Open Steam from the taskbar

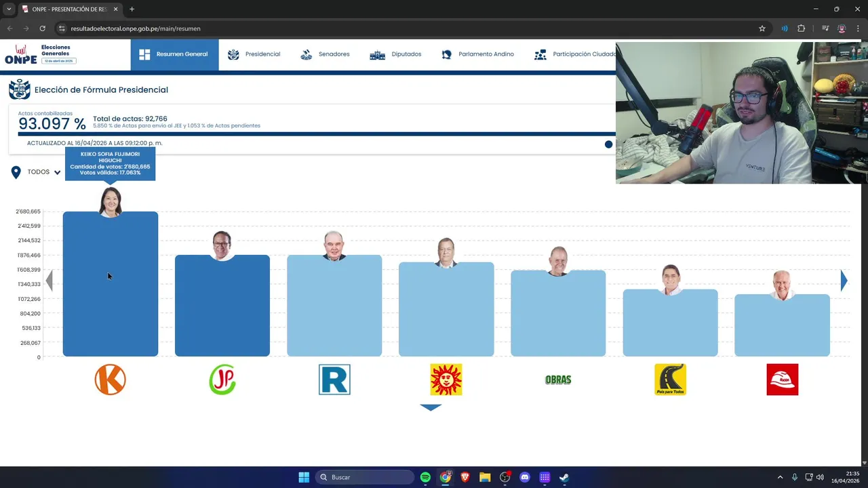564,477
